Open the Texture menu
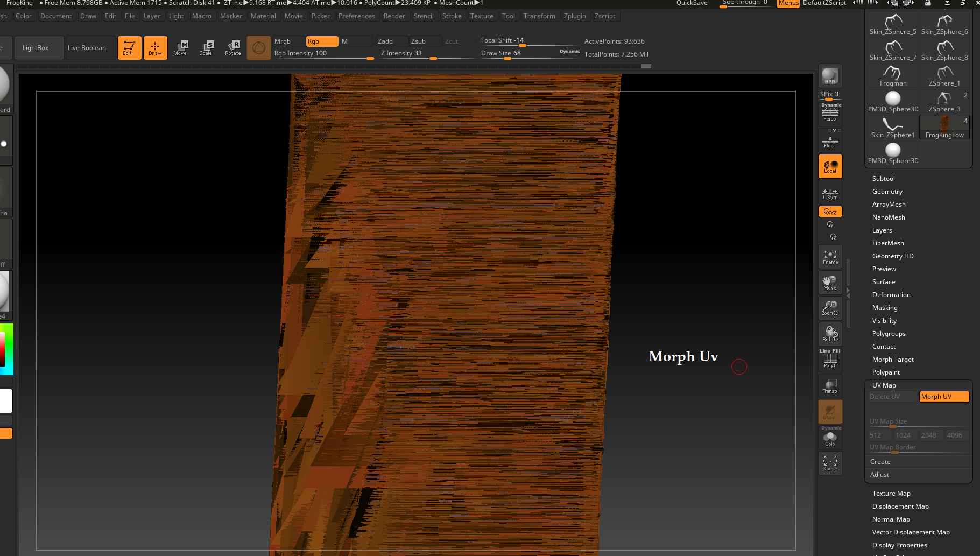 [482, 16]
